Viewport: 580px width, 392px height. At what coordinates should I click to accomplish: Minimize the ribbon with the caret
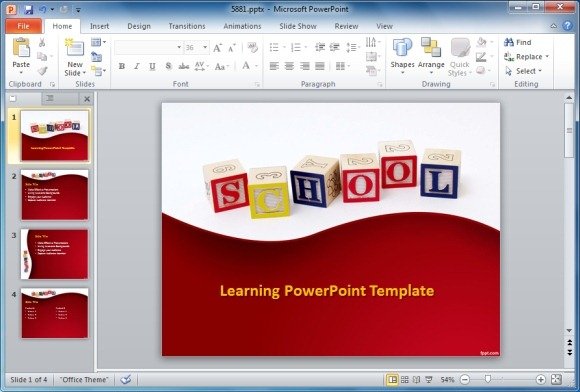pyautogui.click(x=553, y=26)
